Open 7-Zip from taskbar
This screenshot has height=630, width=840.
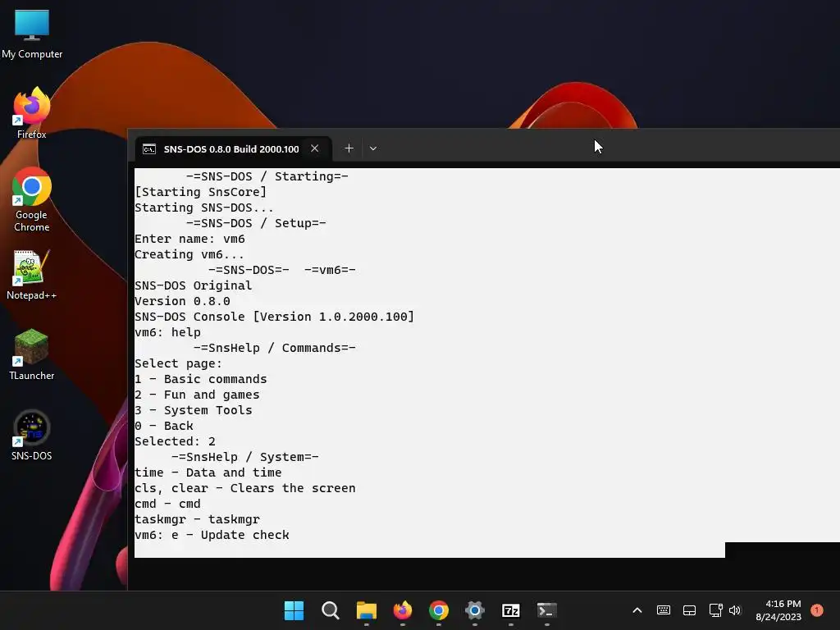point(511,610)
